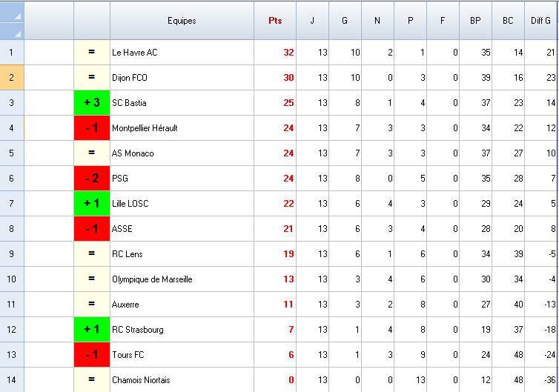Click the red -2 cell beside PSG
The width and height of the screenshot is (559, 392).
92,179
